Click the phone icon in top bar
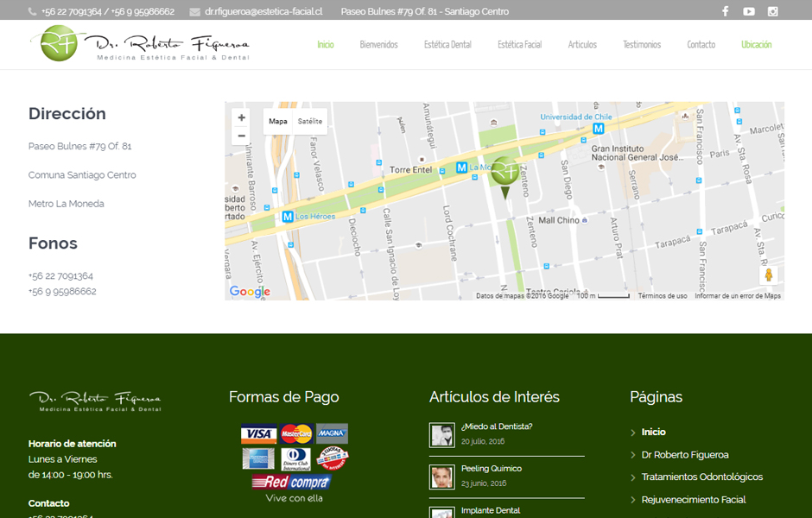The height and width of the screenshot is (518, 812). 32,11
